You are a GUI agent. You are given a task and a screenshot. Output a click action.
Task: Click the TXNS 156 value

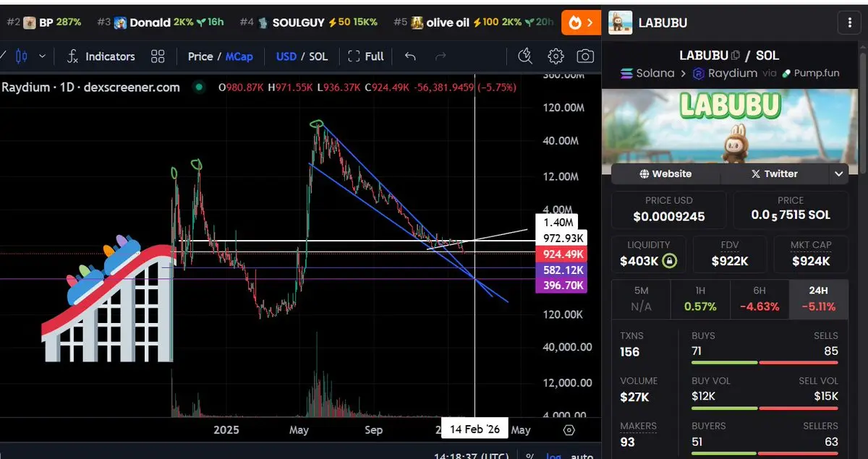click(630, 352)
